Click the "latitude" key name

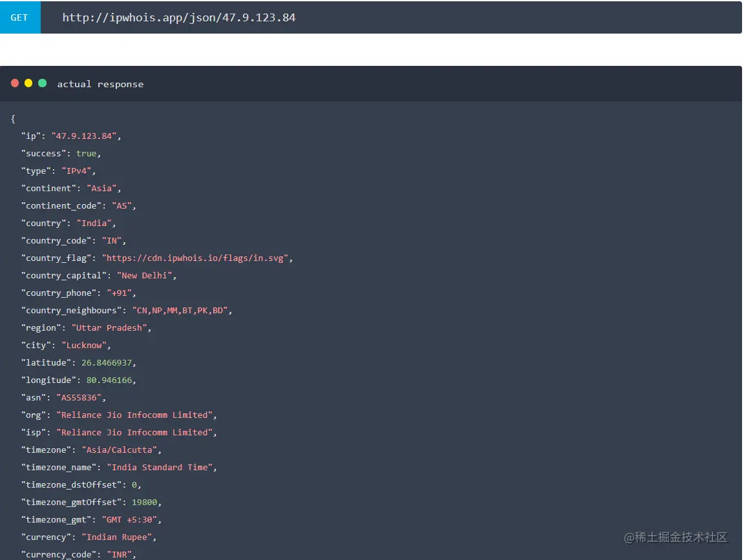click(46, 363)
